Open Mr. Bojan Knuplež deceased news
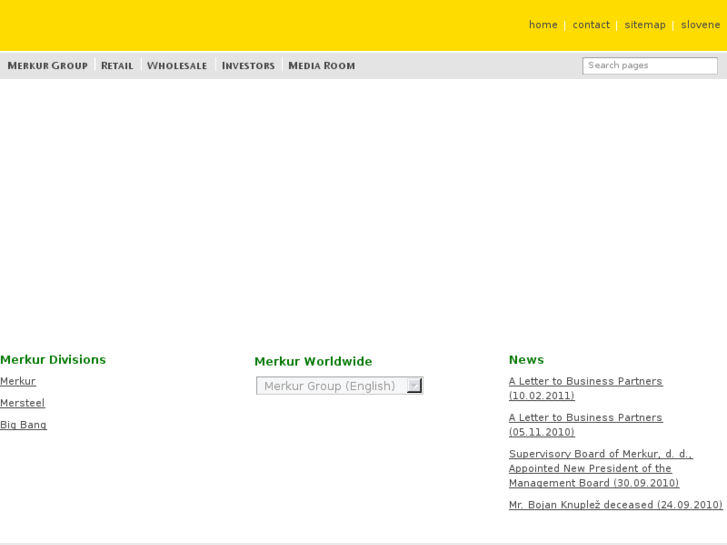Screen dimensions: 727x545 coord(615,505)
